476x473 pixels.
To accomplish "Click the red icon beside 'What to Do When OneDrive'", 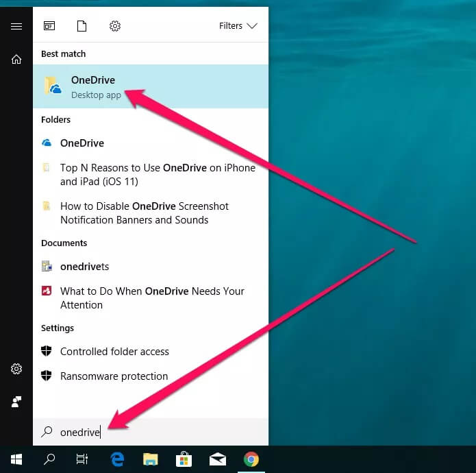I will coord(47,291).
